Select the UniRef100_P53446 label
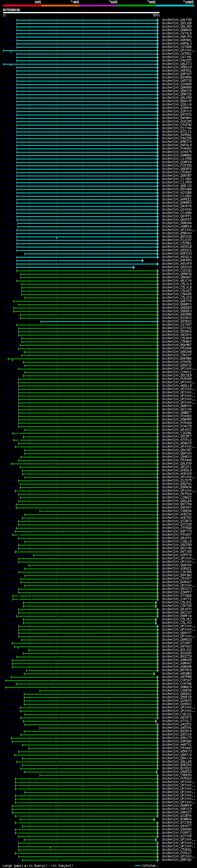 (176, 349)
